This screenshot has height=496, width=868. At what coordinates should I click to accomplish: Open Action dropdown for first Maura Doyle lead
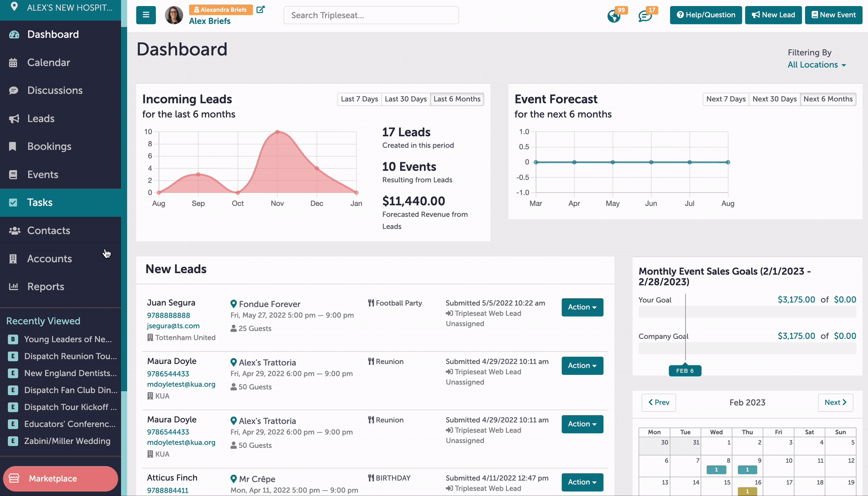(x=582, y=365)
